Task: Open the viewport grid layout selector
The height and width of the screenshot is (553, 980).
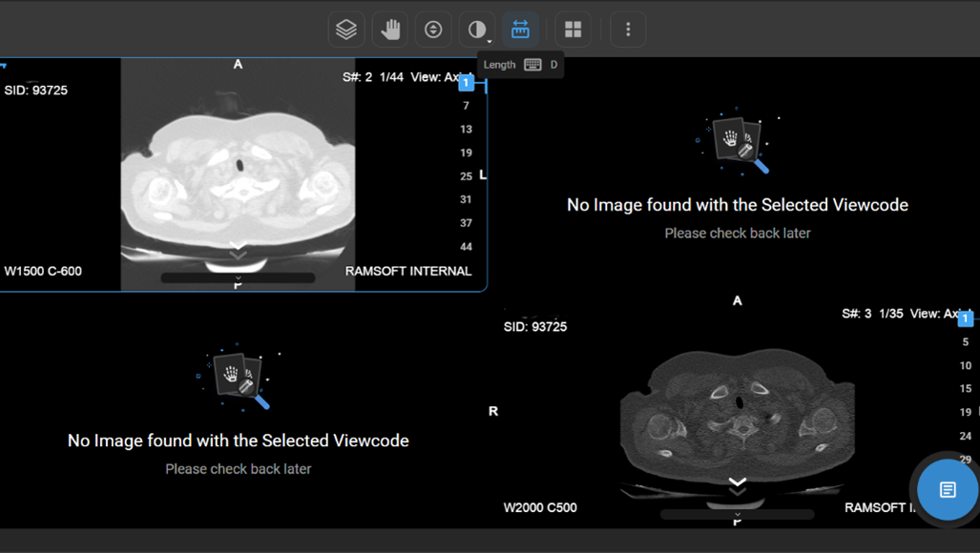Action: tap(573, 30)
